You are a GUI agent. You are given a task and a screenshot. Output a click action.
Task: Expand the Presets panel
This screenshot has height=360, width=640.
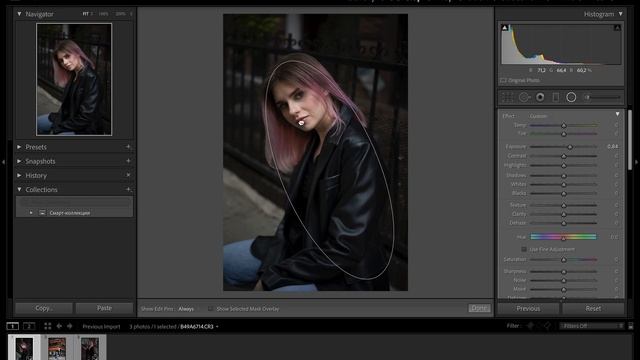click(x=19, y=147)
